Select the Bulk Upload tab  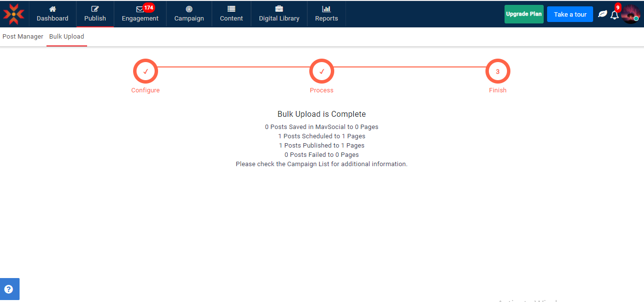tap(67, 36)
